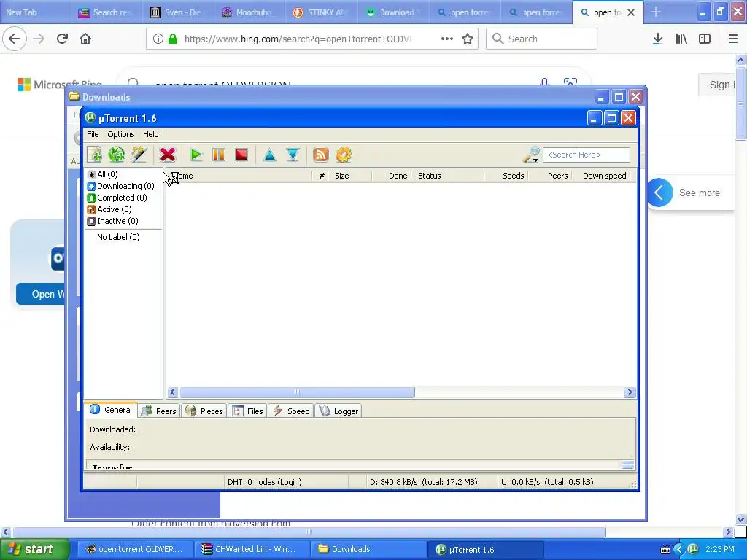Sort torrents by the Peers column
The width and height of the screenshot is (747, 560).
(x=550, y=176)
